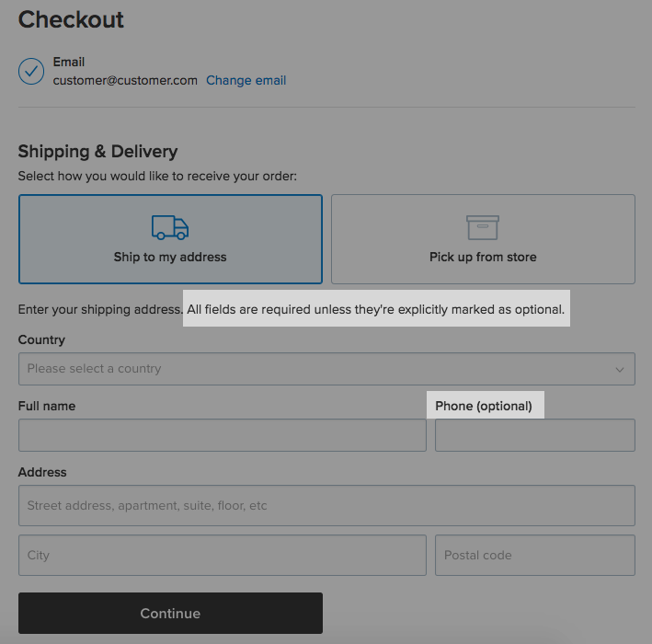Focus the Full name input field
652x644 pixels.
[x=223, y=435]
